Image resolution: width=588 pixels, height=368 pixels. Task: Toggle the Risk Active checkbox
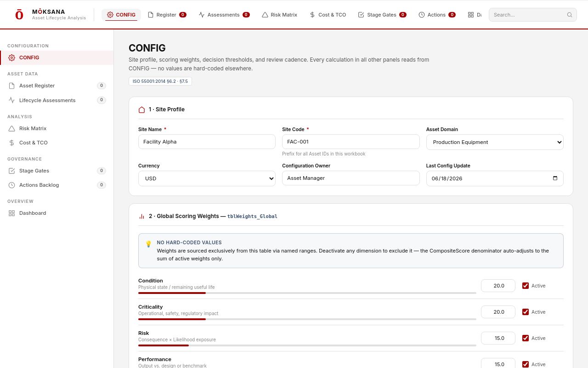[526, 338]
